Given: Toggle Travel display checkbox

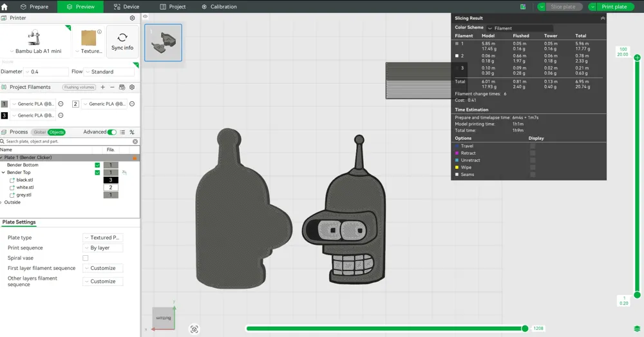Looking at the screenshot, I should pyautogui.click(x=533, y=146).
